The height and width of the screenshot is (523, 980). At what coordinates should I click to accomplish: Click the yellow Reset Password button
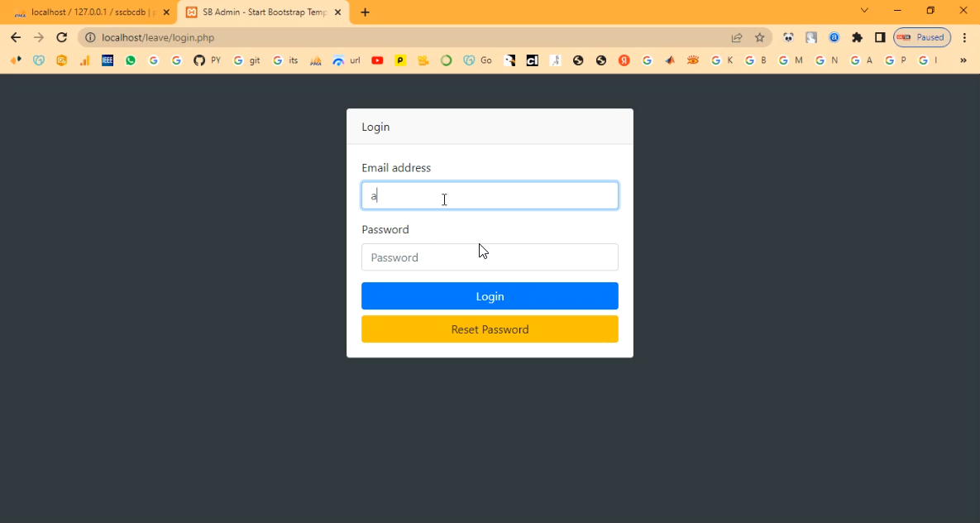490,329
